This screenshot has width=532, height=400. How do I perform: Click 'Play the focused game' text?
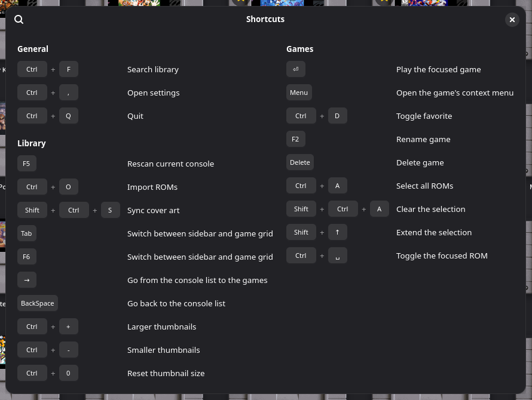point(439,69)
